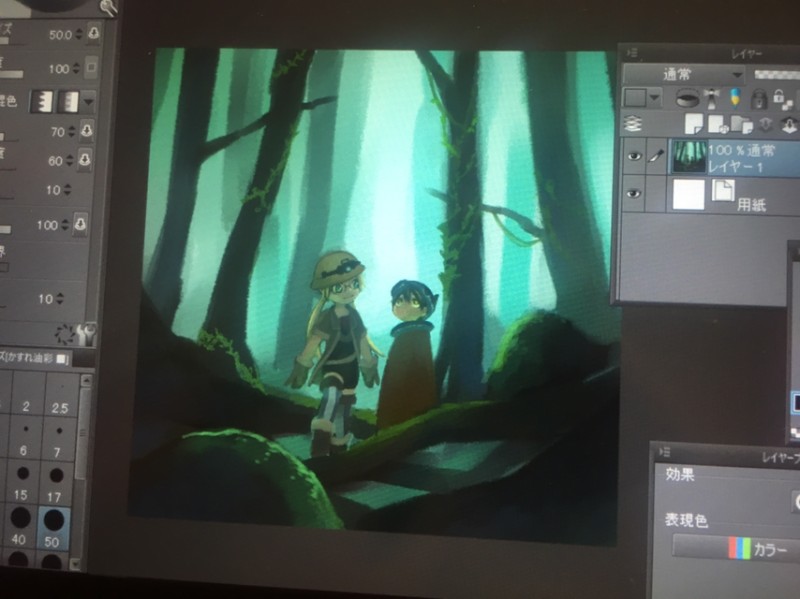Click transfer to lower layer icon
This screenshot has height=599, width=800.
(765, 124)
